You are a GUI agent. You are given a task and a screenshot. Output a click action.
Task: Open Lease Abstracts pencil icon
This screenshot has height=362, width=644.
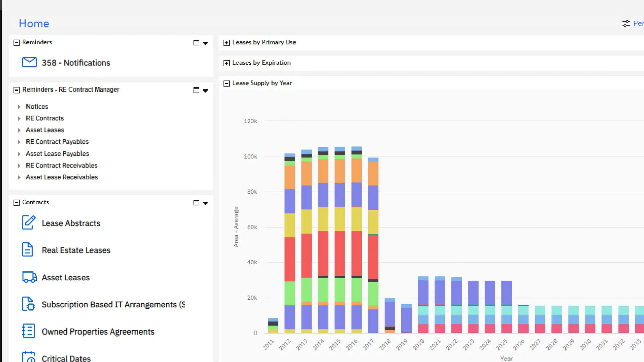pos(29,223)
